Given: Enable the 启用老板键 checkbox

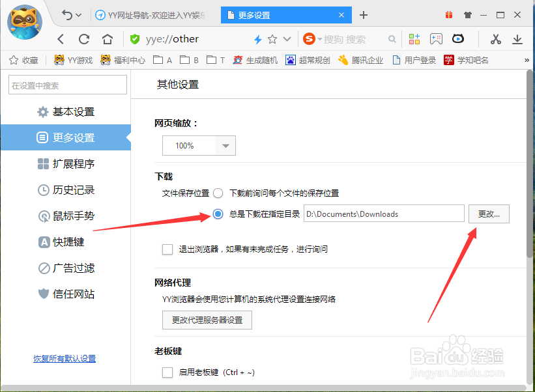Looking at the screenshot, I should tap(167, 372).
